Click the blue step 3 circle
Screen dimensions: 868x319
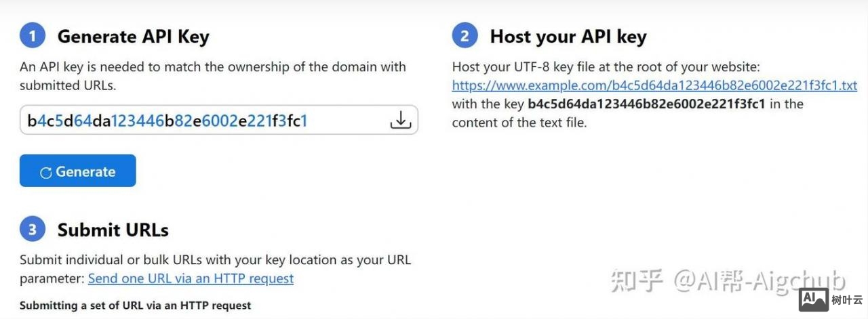(x=33, y=230)
